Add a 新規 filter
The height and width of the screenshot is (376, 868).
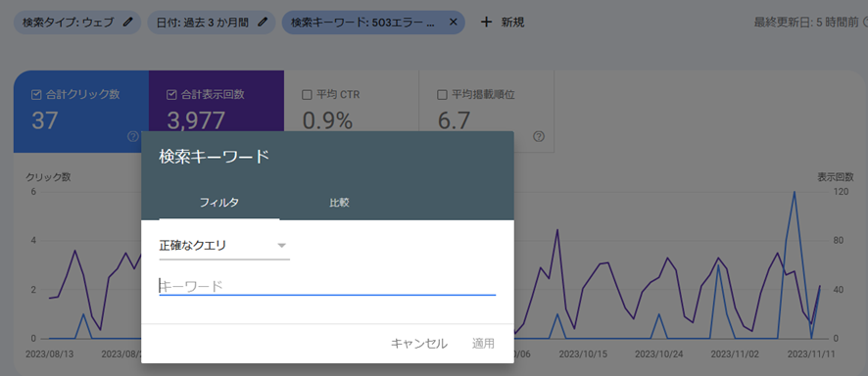pos(503,23)
